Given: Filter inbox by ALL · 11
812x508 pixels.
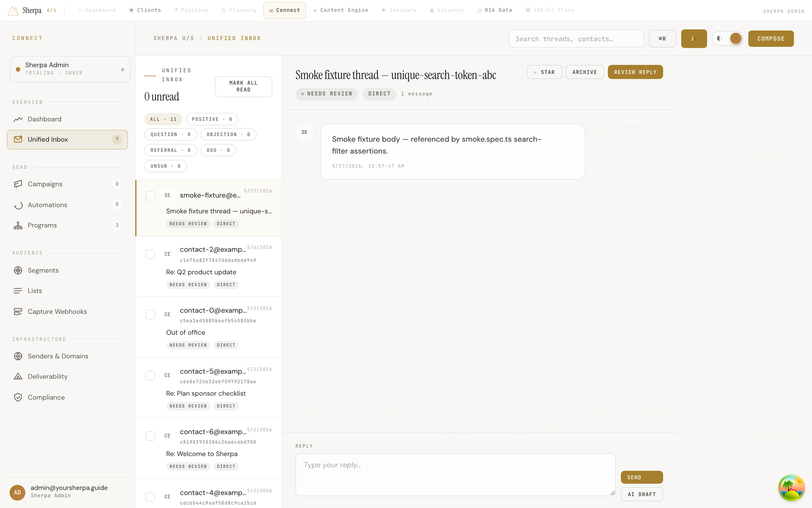Looking at the screenshot, I should pyautogui.click(x=164, y=119).
